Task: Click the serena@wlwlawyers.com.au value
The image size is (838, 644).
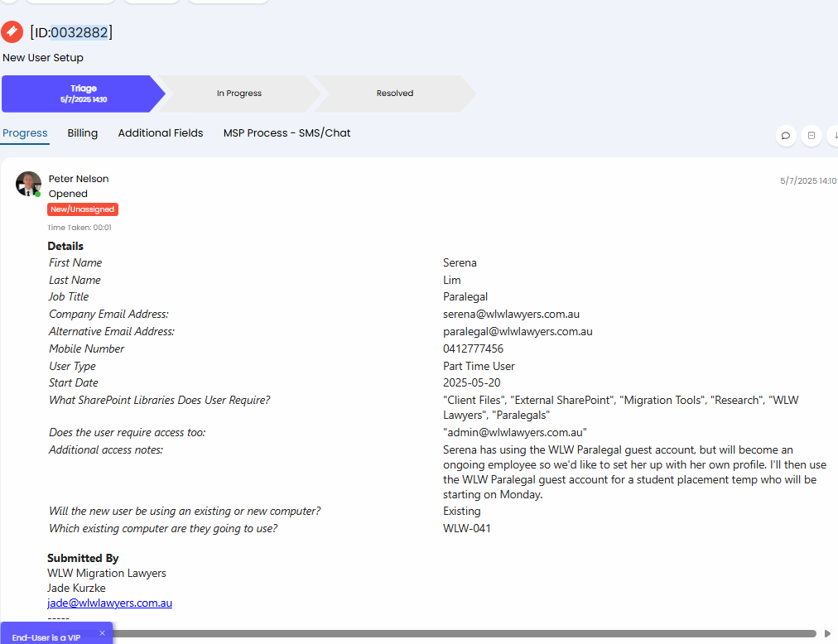Action: tap(511, 315)
